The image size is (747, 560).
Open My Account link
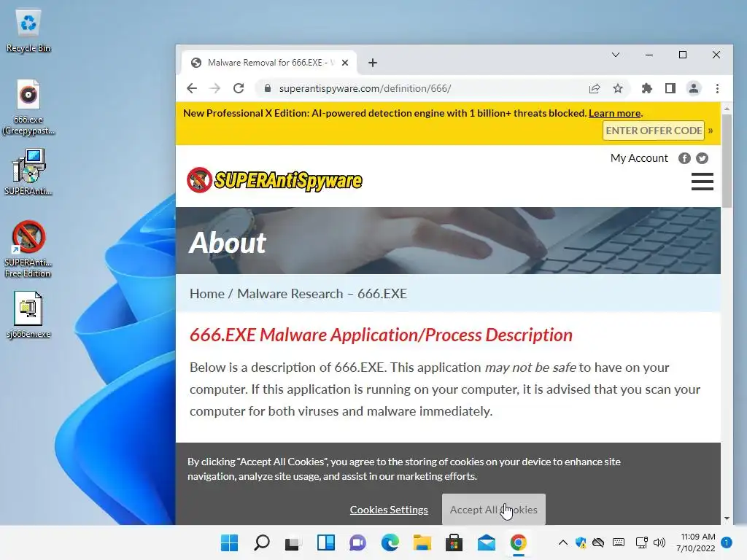639,158
